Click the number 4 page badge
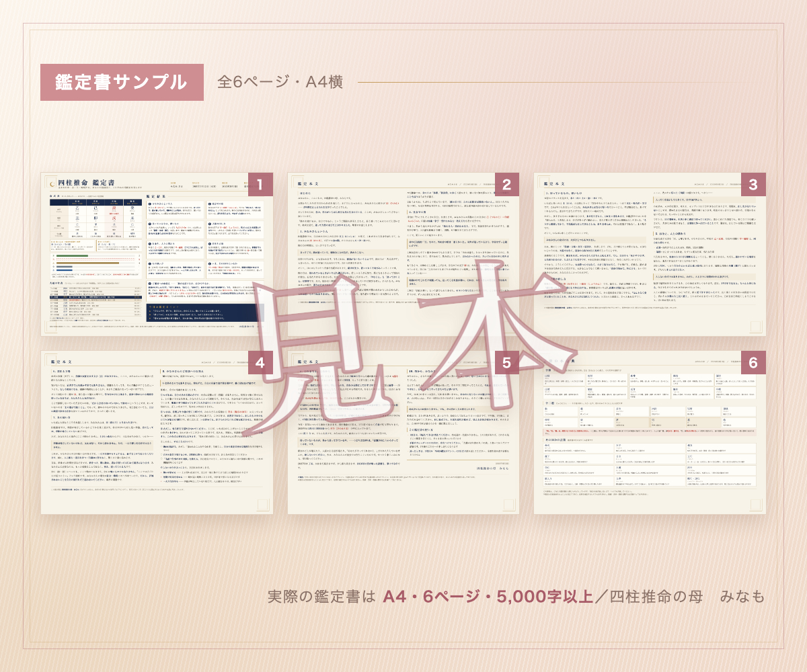 click(260, 363)
